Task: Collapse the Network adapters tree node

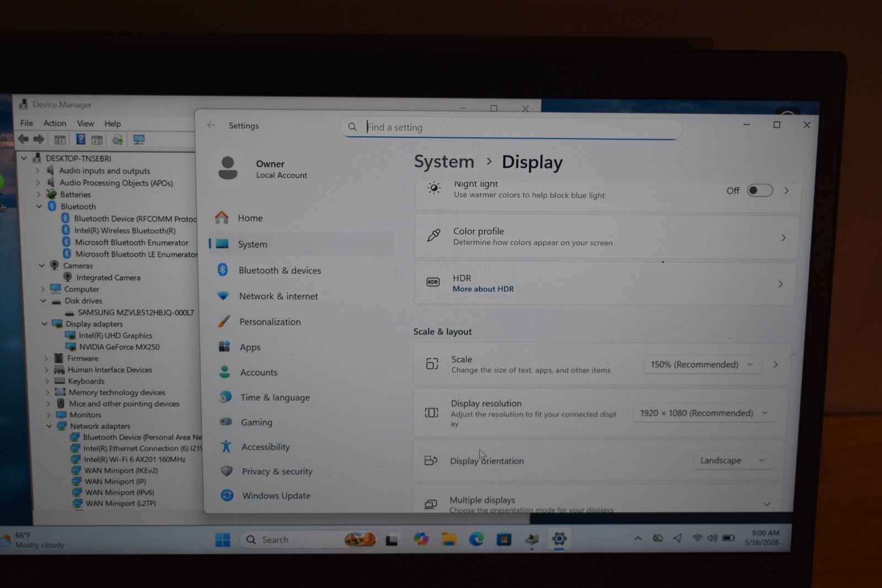Action: 49,425
